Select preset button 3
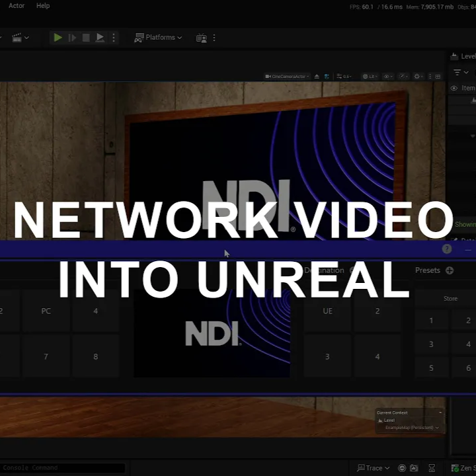Screen dimensions: 476x476 pyautogui.click(x=431, y=344)
